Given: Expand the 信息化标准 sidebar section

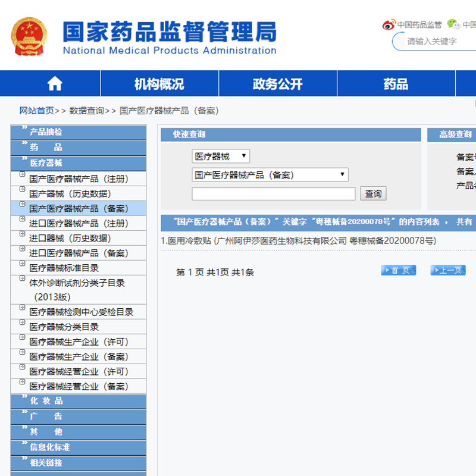Looking at the screenshot, I should [x=79, y=447].
